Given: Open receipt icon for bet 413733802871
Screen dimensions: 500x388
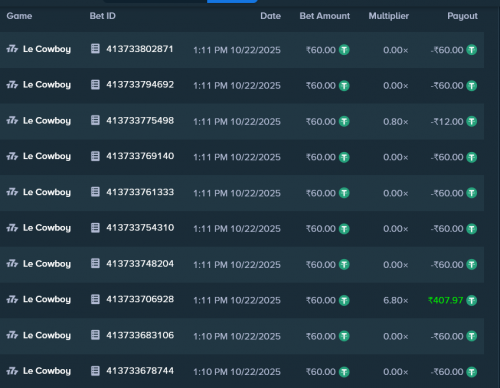Looking at the screenshot, I should coord(95,49).
